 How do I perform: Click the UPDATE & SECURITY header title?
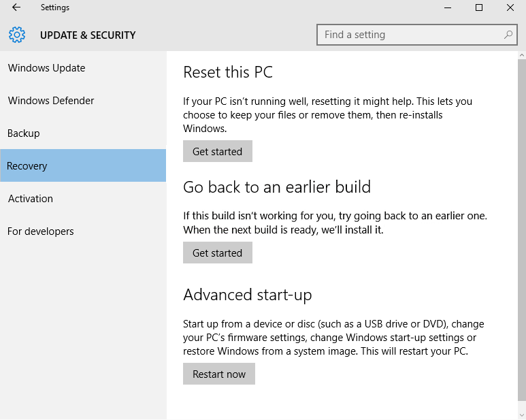(x=88, y=35)
